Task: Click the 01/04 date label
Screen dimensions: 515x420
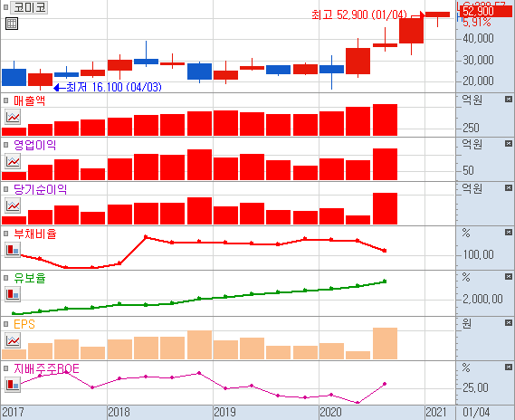Action: click(476, 412)
